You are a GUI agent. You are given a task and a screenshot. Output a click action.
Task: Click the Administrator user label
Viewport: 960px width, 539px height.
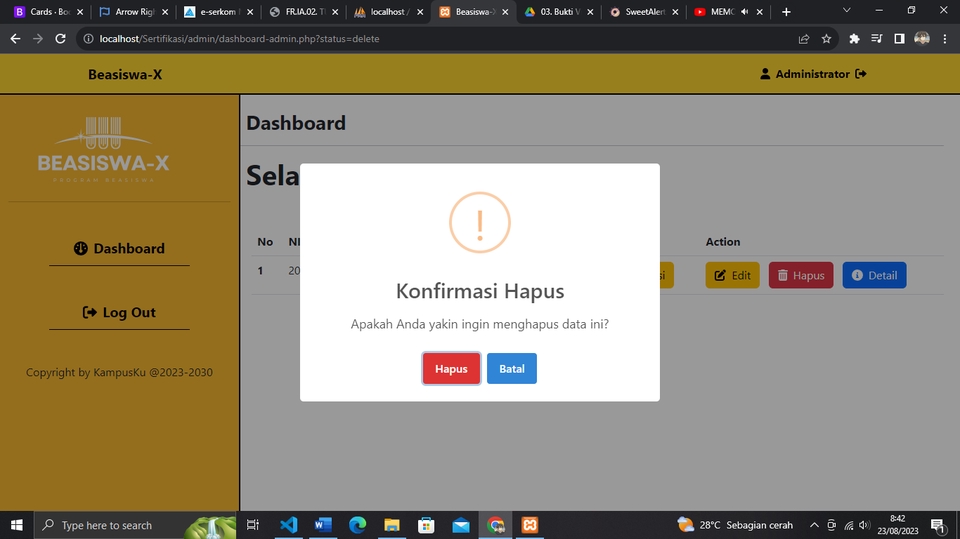click(812, 74)
